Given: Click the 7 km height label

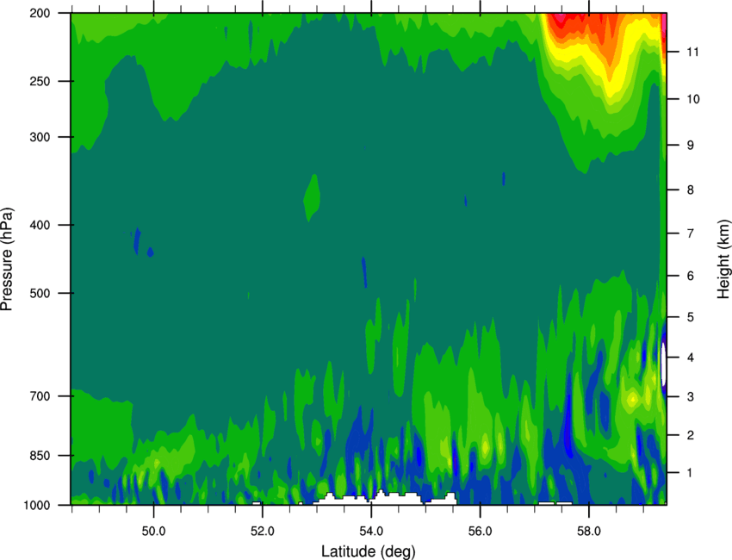Looking at the screenshot, I should click(691, 233).
